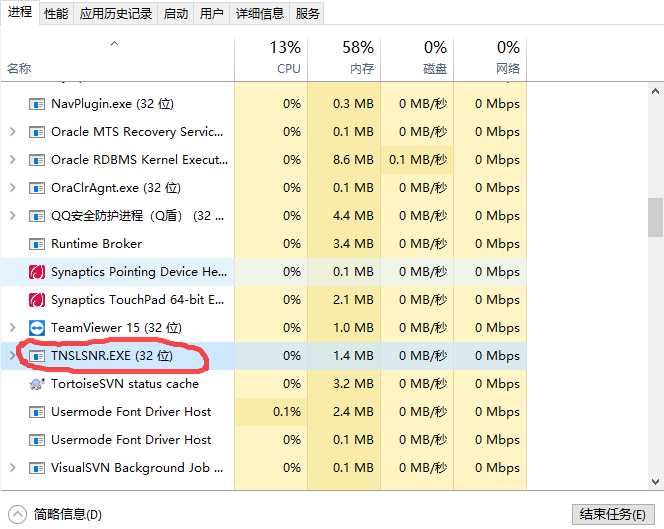Click the scrollbar down arrow

655,482
